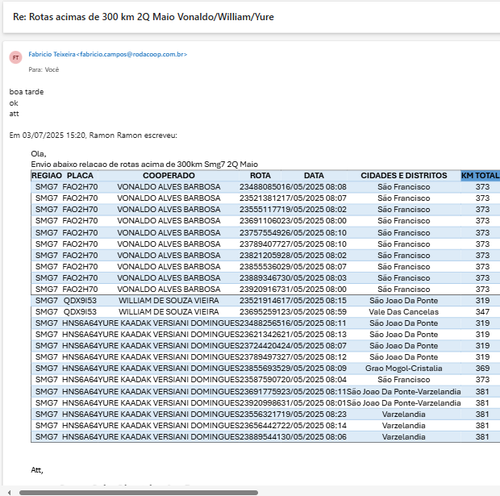Viewport: 500px width, 496px height.
Task: Click plate QDX9I53 in the 23/05/2025 08:59 row
Action: click(x=80, y=312)
